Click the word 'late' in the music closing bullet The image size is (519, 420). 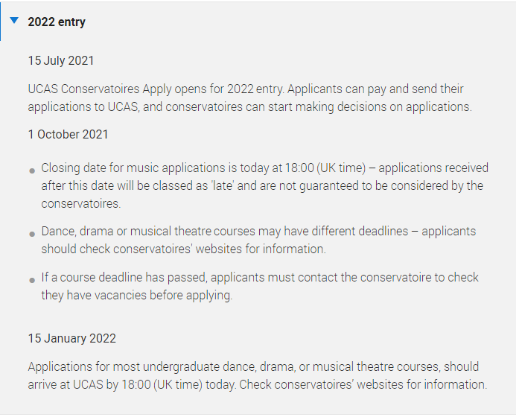click(223, 186)
